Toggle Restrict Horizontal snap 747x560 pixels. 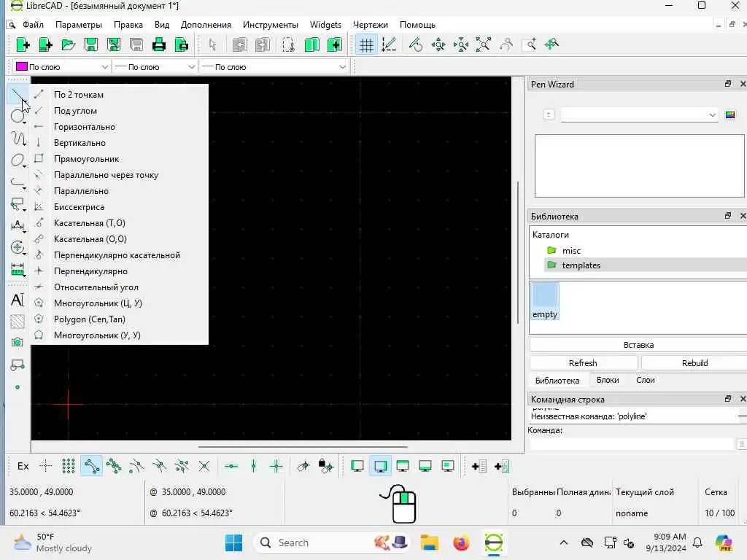(231, 466)
